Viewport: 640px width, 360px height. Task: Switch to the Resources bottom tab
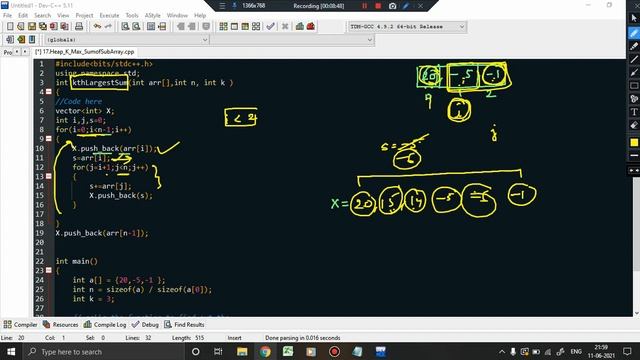[x=60, y=324]
